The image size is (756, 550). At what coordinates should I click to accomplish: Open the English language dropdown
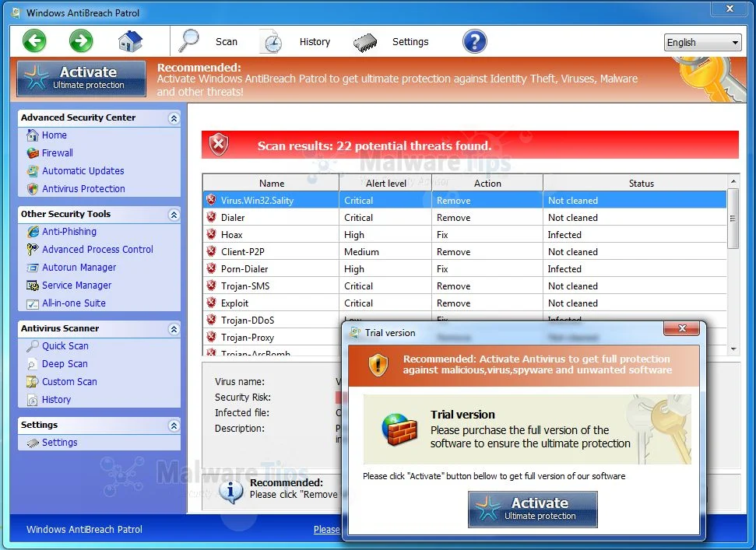click(702, 42)
